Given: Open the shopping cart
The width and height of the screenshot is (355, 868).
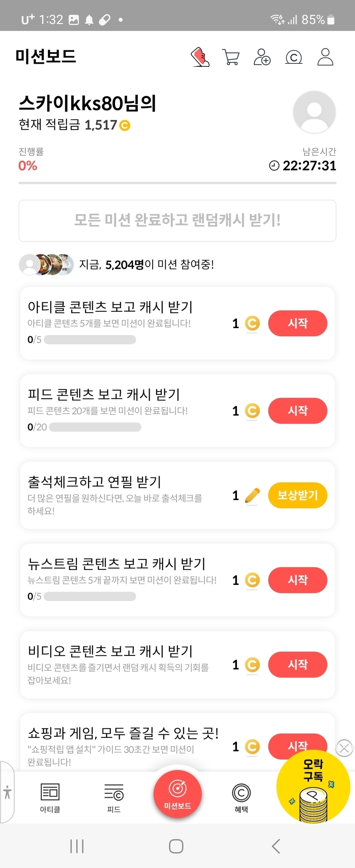Looking at the screenshot, I should pyautogui.click(x=231, y=57).
